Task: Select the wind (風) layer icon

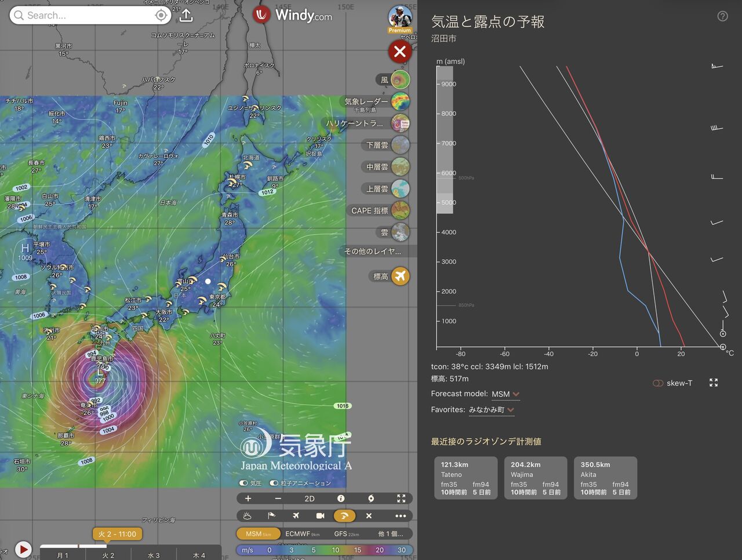Action: coord(400,79)
